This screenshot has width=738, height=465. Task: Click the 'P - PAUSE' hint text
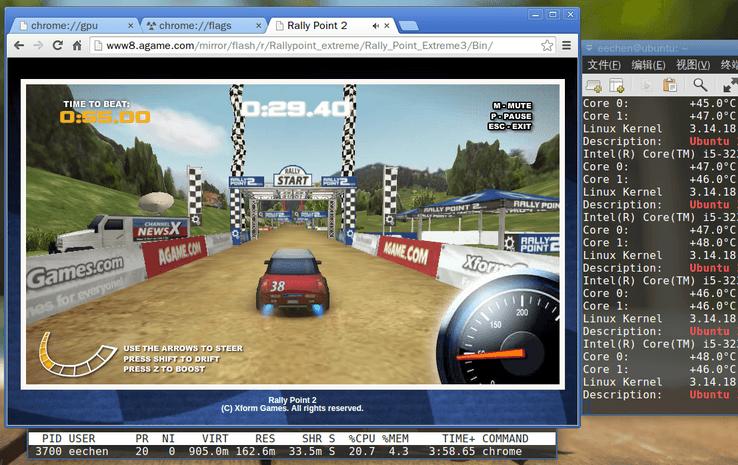(511, 116)
